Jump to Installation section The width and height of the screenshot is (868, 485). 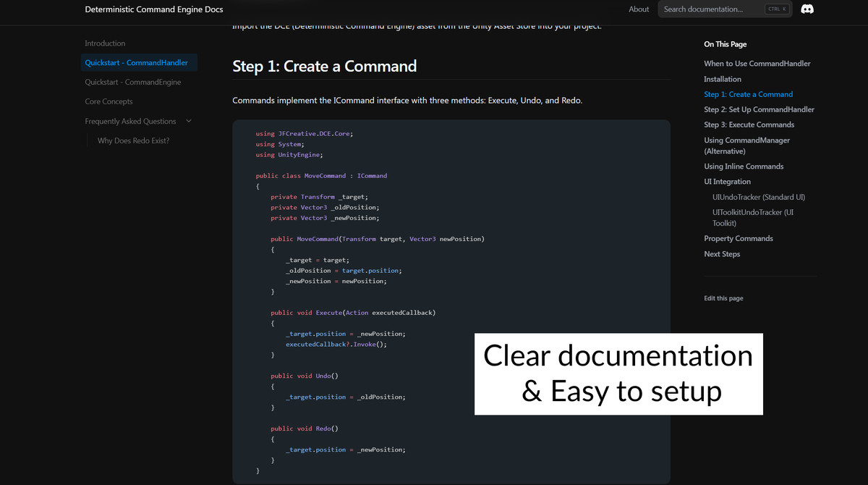tap(723, 79)
